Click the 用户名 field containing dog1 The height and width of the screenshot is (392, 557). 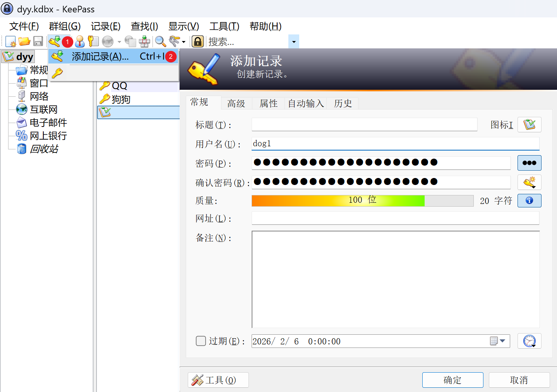click(x=395, y=144)
